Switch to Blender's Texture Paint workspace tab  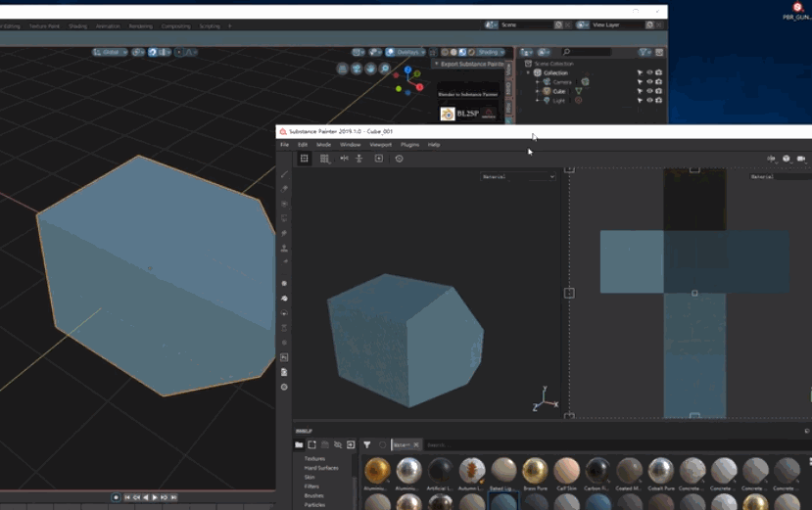(x=44, y=25)
